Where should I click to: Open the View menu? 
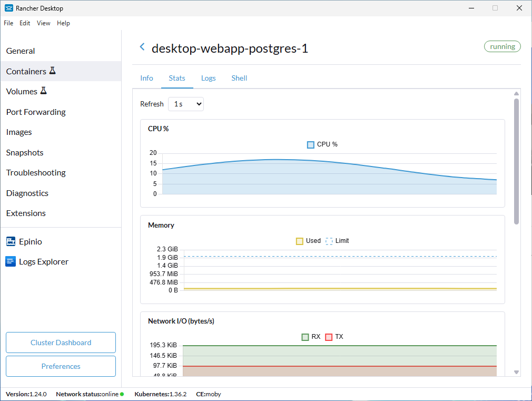pos(43,23)
